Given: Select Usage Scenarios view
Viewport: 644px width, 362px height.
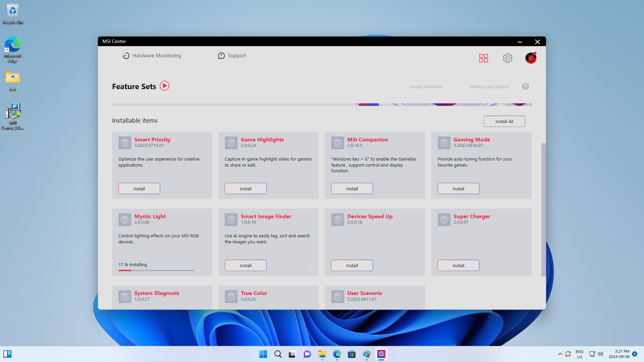Looking at the screenshot, I should [x=426, y=86].
